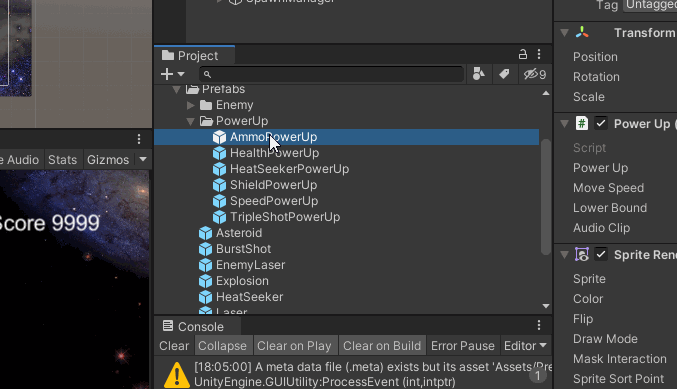Click the TripleShotPowerUp prefab icon

[219, 217]
